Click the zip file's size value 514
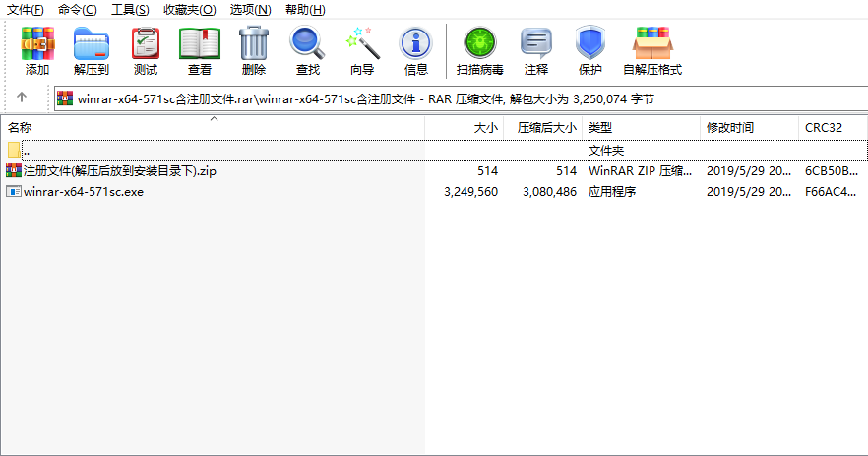Screen dimensions: 868x456 (x=488, y=171)
